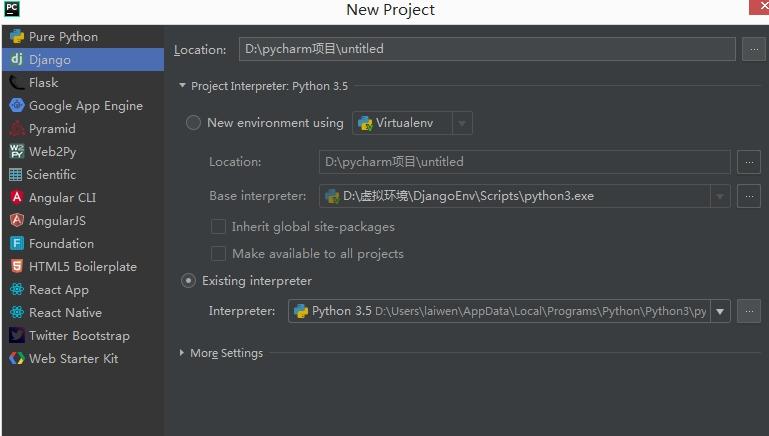Select the HTML5 Boilerplate icon

(17, 266)
